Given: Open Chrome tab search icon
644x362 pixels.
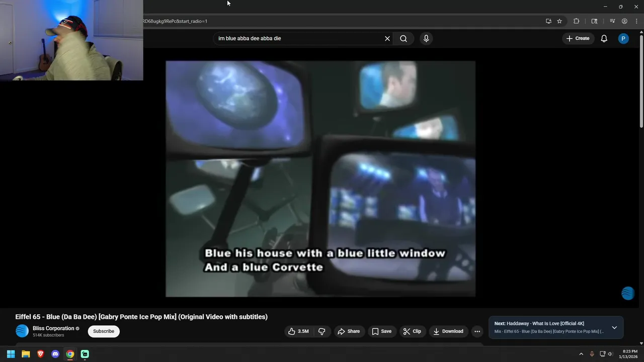Looking at the screenshot, I should click(x=594, y=21).
